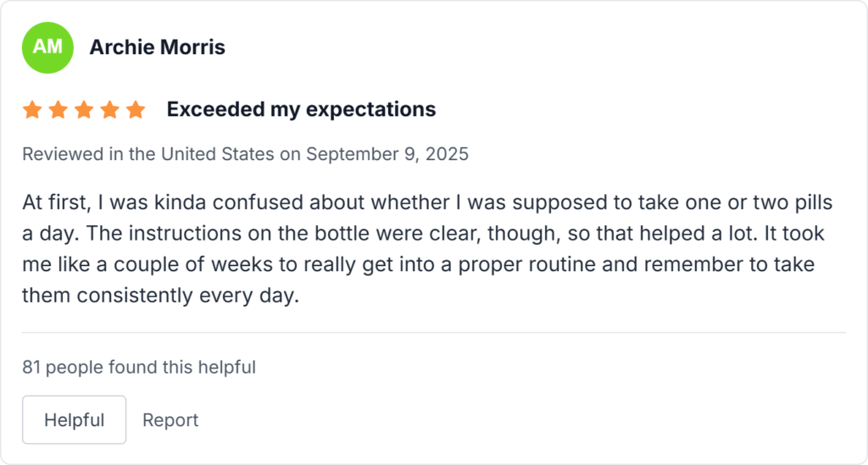Choose the fourth rating star
The image size is (868, 465).
click(109, 110)
